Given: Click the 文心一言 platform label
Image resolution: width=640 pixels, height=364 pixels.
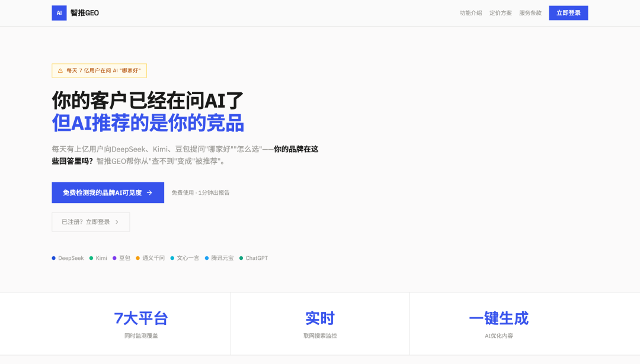Looking at the screenshot, I should pyautogui.click(x=188, y=258).
